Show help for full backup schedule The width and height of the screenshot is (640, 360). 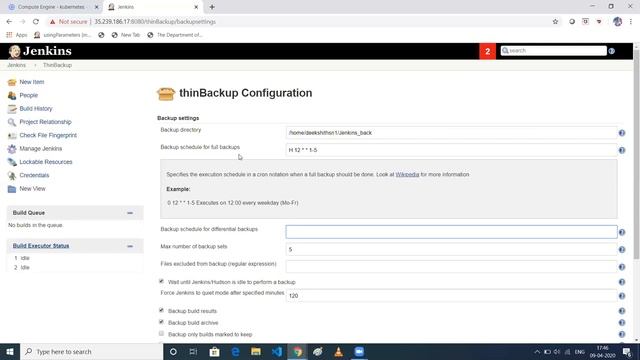[622, 150]
